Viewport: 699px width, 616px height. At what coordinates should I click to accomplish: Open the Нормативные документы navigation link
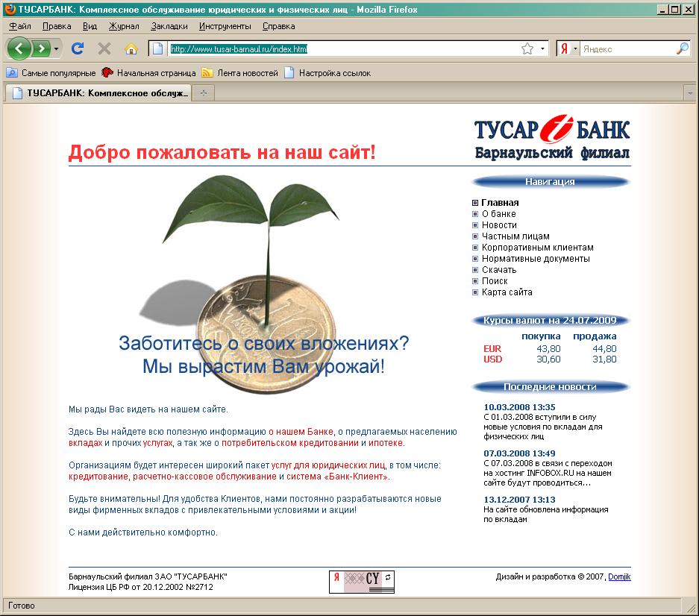coord(536,259)
